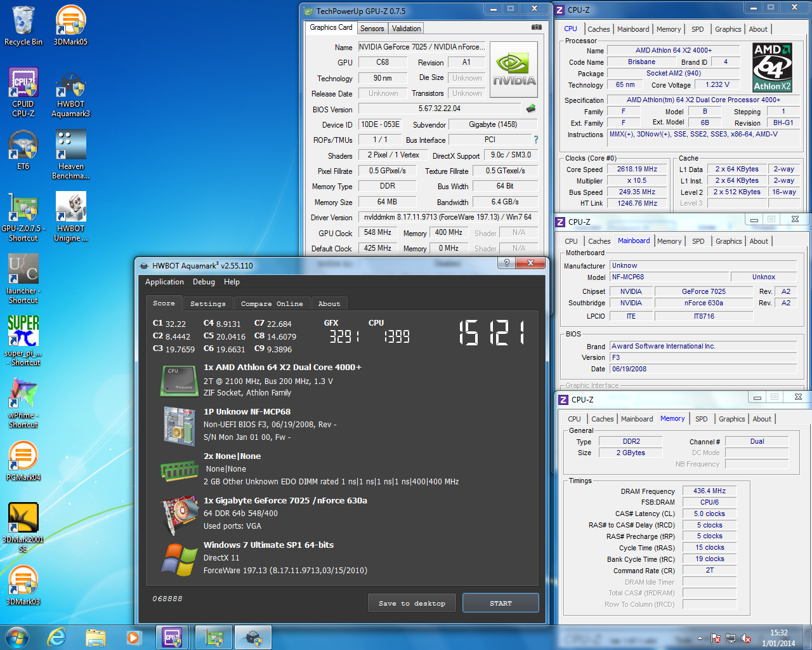Open the 3DMark05 desktop shortcut
812x650 pixels.
click(70, 26)
